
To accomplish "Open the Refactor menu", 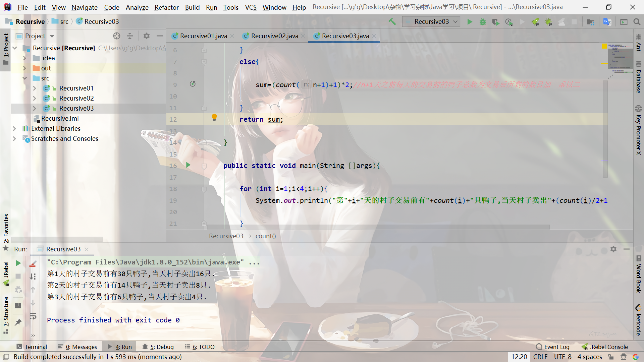I will pyautogui.click(x=166, y=7).
